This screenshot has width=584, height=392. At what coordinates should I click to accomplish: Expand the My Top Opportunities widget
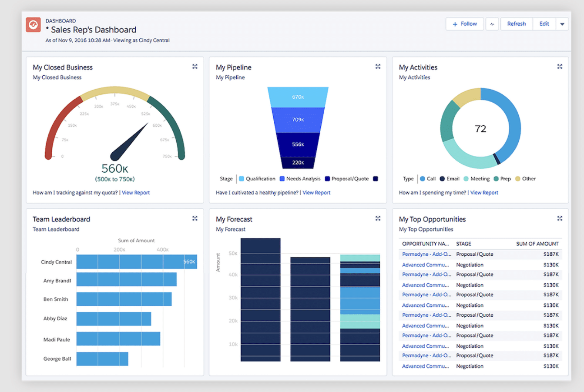click(x=559, y=218)
